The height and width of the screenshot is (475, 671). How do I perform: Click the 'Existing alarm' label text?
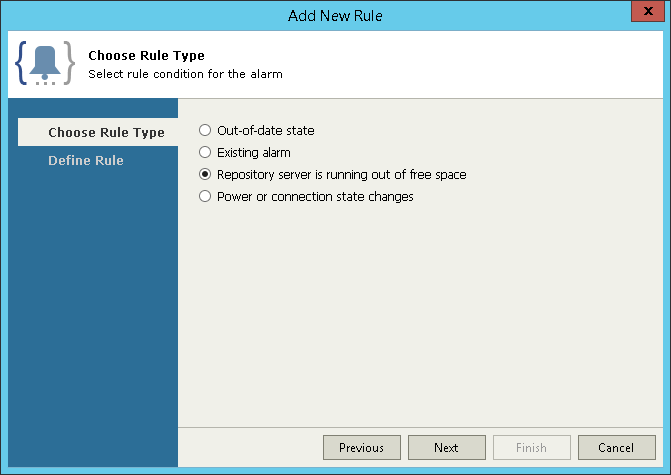[x=254, y=152]
